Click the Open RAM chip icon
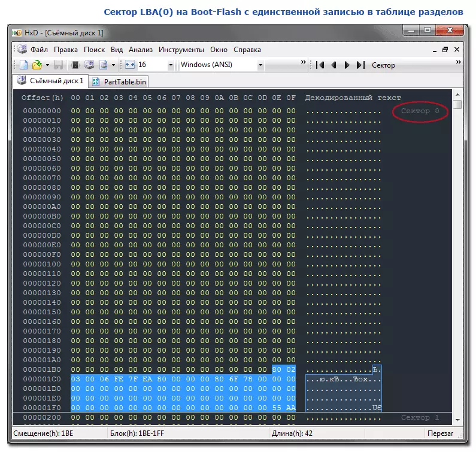 (75, 65)
